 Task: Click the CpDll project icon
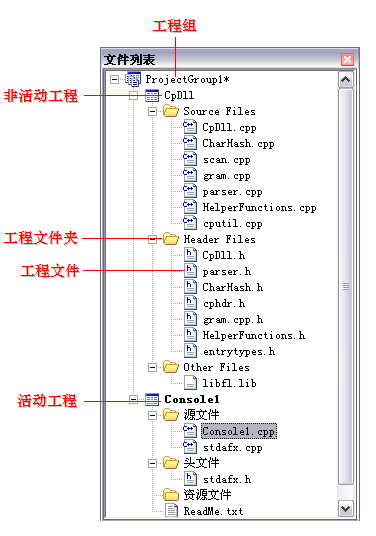pyautogui.click(x=152, y=96)
